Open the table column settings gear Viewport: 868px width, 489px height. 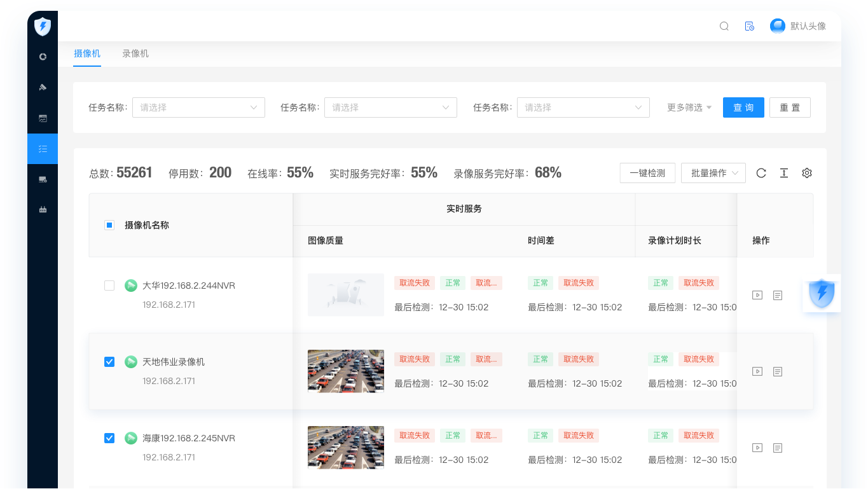click(x=806, y=172)
